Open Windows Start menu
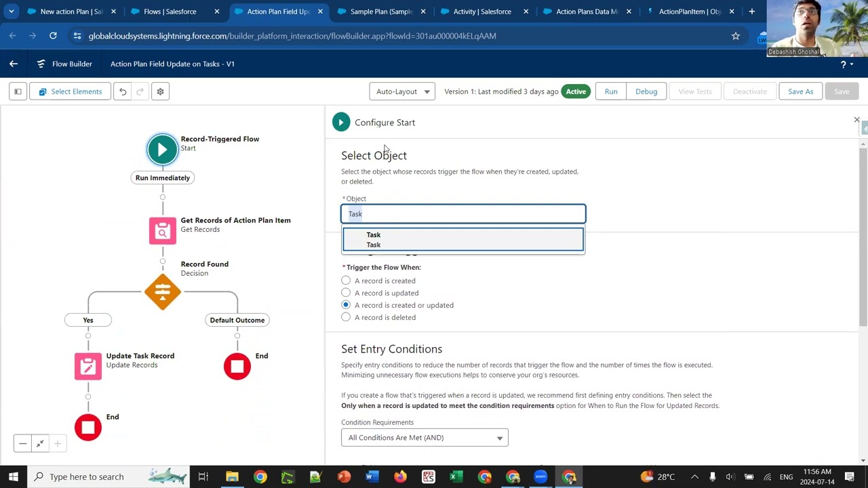This screenshot has height=488, width=868. tap(14, 476)
